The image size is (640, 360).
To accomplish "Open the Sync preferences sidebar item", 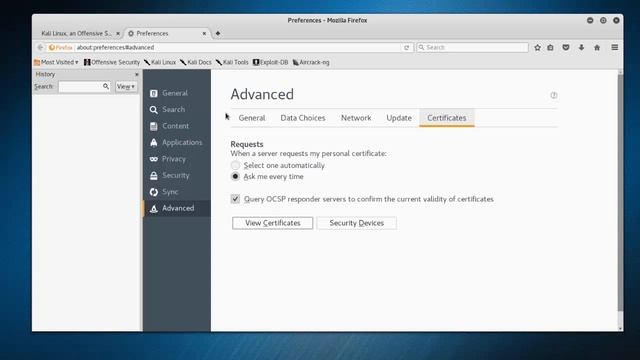I will pyautogui.click(x=177, y=192).
